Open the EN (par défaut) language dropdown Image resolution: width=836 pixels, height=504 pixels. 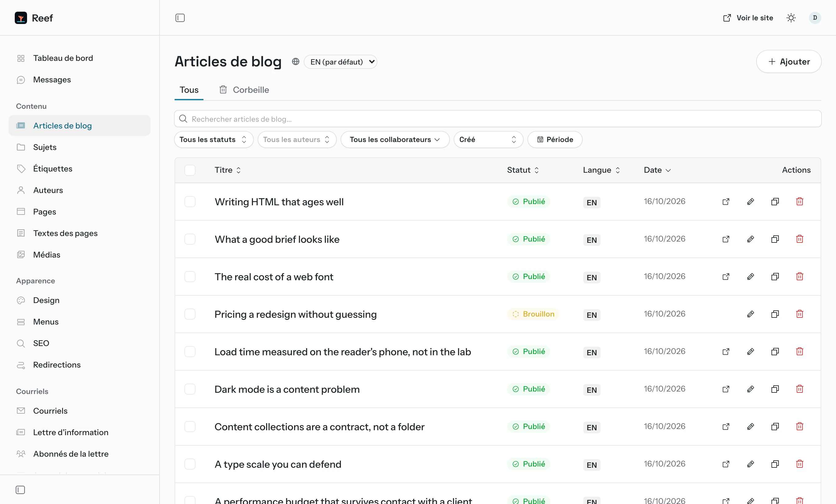(340, 62)
